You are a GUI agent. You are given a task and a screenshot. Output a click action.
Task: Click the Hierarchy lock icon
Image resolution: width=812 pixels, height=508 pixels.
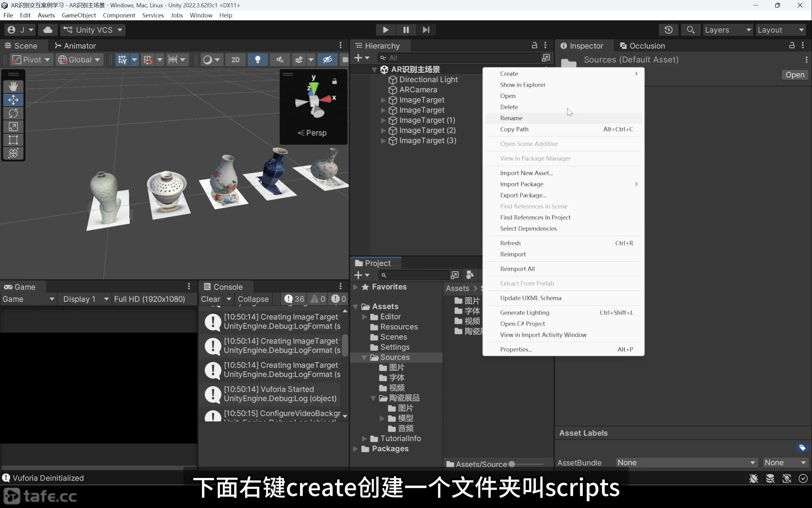click(x=534, y=45)
